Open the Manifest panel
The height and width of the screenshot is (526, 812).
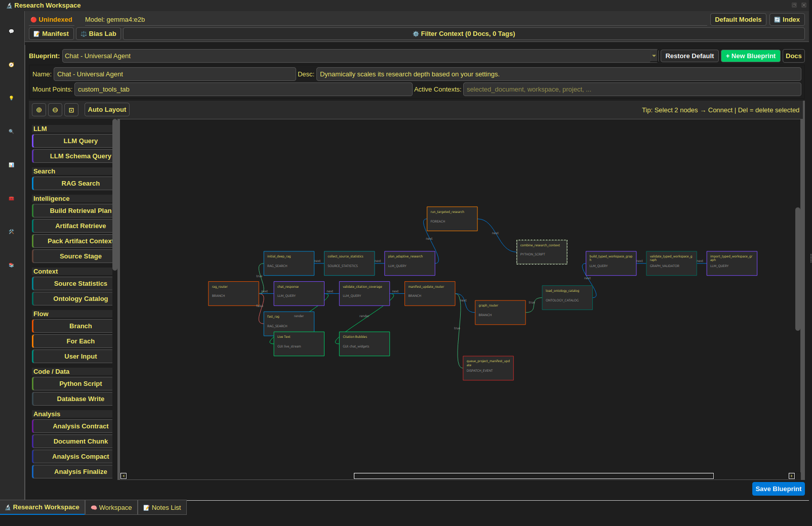(51, 34)
